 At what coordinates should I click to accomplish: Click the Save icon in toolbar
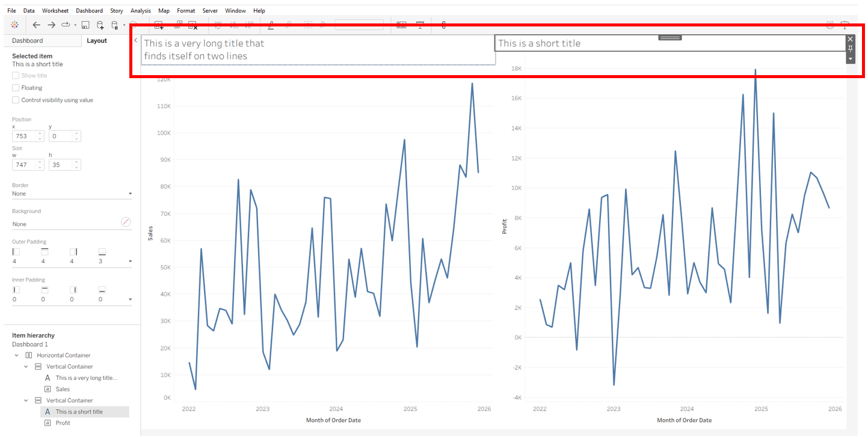pos(85,25)
